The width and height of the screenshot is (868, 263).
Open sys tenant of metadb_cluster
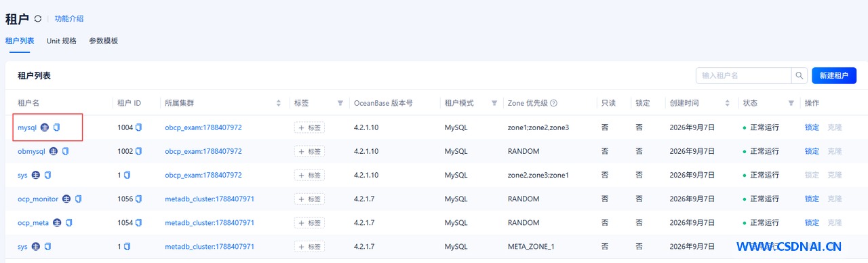coord(22,246)
